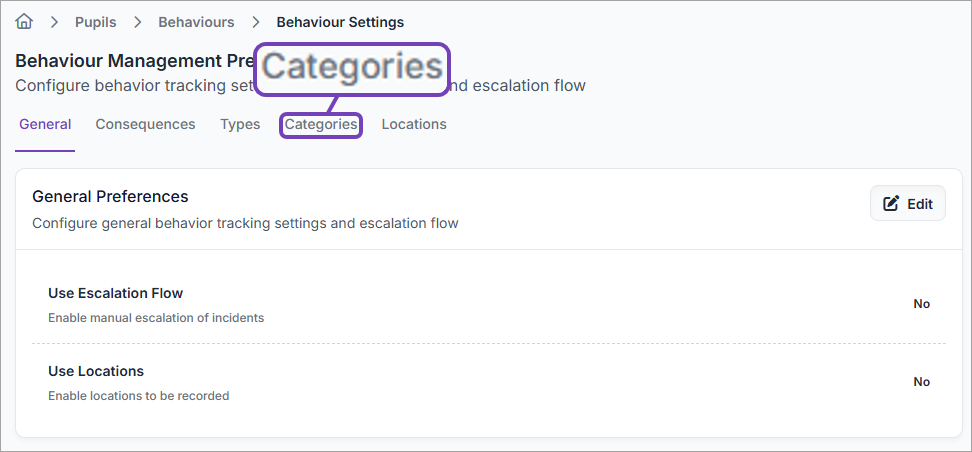Click the No value for Use Escalation Flow

921,304
